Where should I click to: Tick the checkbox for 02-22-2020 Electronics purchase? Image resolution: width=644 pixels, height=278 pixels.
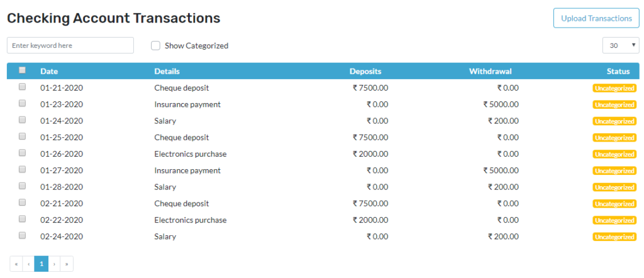22,219
